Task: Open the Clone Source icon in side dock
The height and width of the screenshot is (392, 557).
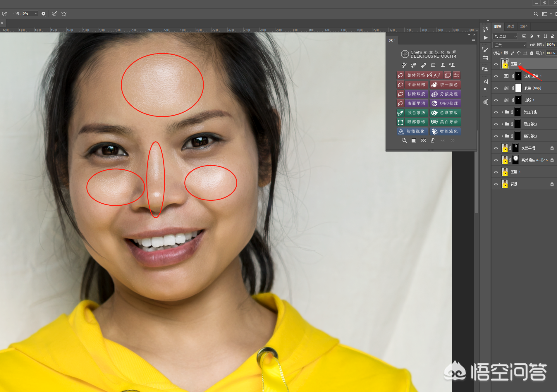Action: click(486, 70)
